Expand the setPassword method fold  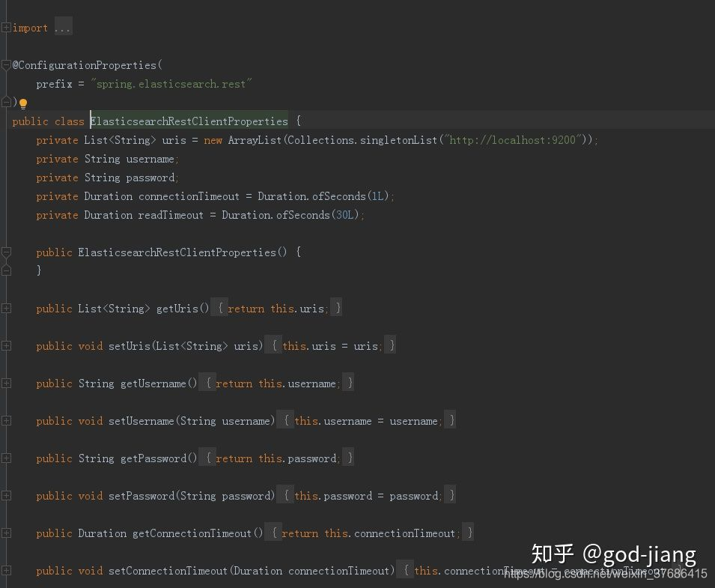(6, 496)
